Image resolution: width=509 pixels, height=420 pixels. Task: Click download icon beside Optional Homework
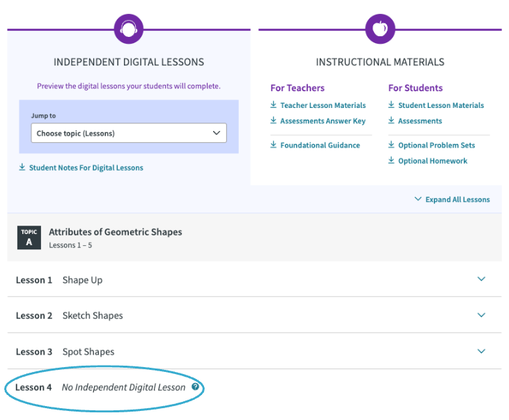click(x=391, y=160)
